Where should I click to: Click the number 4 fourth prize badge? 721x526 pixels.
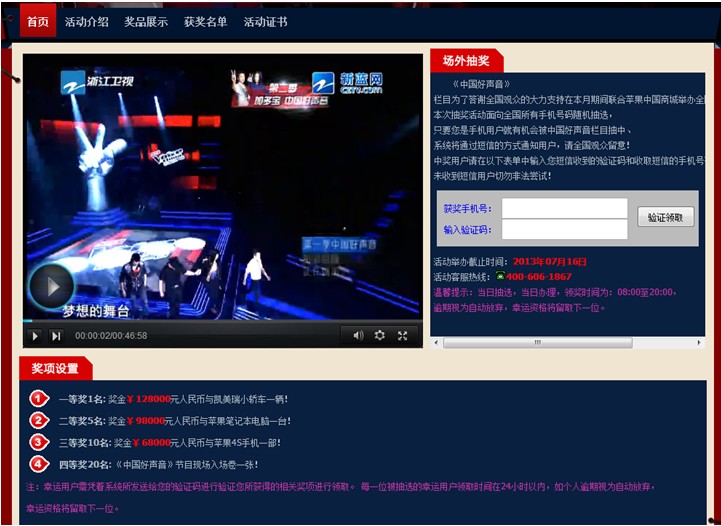[38, 464]
